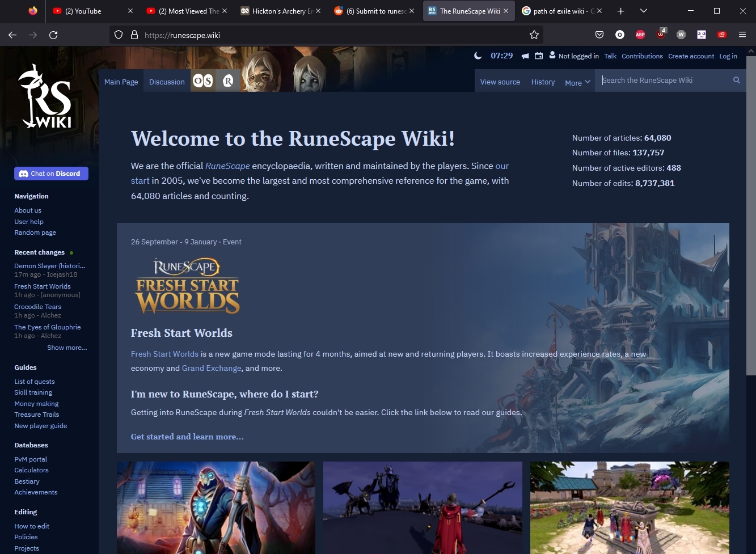Show more recent changes
756x554 pixels.
[x=67, y=348]
